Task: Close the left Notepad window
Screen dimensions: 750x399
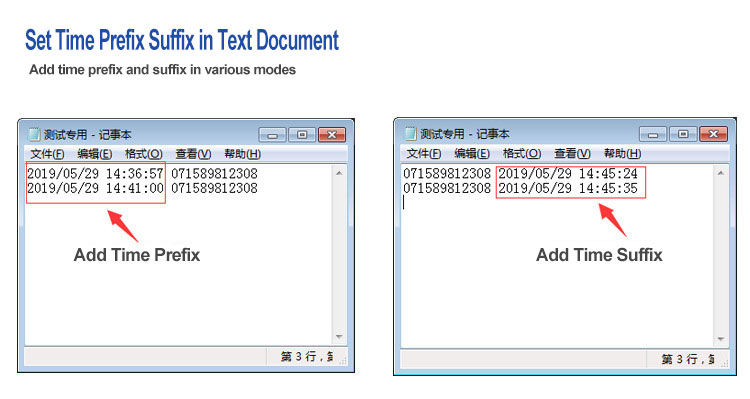Action: coord(332,135)
